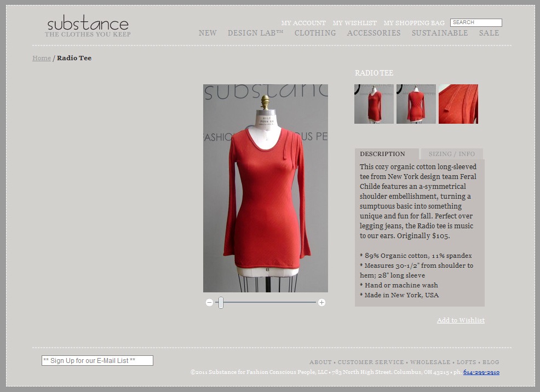Select the shoulder detail close-up thumbnail
The width and height of the screenshot is (540, 392).
point(458,104)
